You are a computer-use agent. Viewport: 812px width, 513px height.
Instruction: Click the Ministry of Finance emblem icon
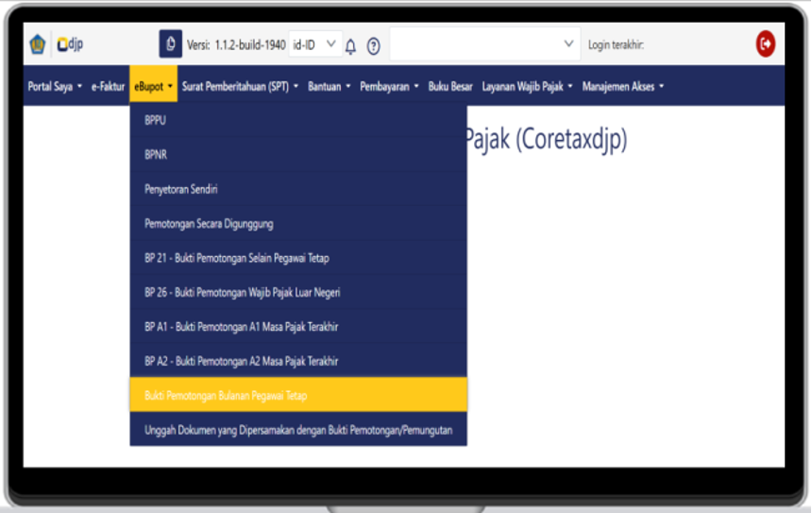38,44
